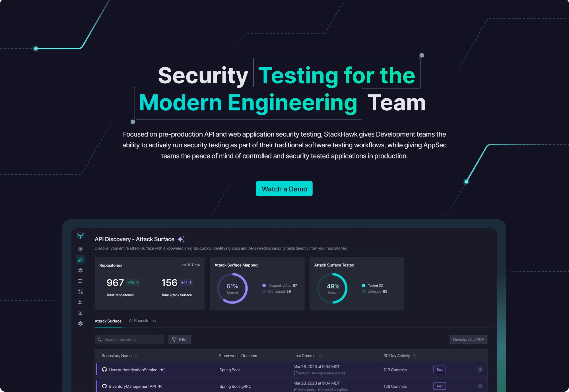
Task: Click the stacked layers sidebar icon
Action: (x=81, y=270)
